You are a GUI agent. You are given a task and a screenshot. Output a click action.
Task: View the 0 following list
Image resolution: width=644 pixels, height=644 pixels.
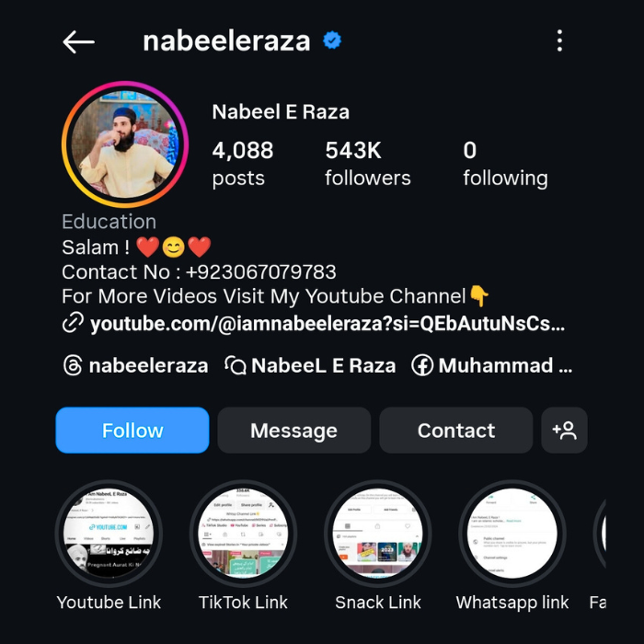coord(505,164)
